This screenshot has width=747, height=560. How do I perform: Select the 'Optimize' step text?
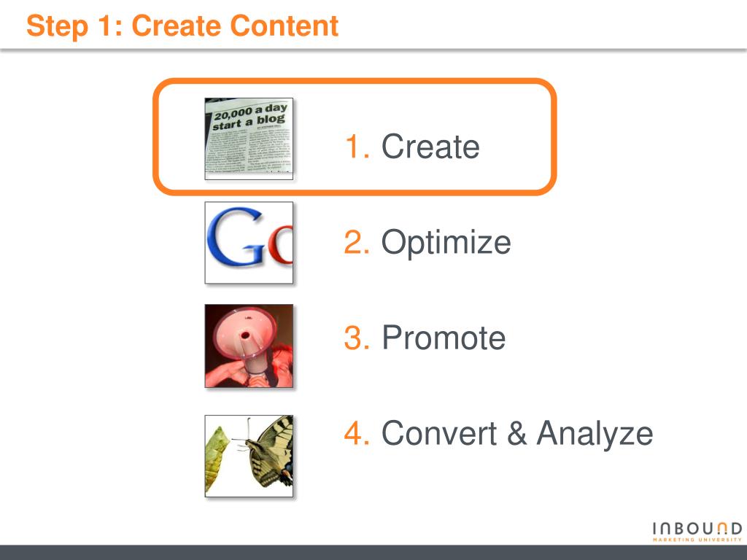pyautogui.click(x=446, y=243)
